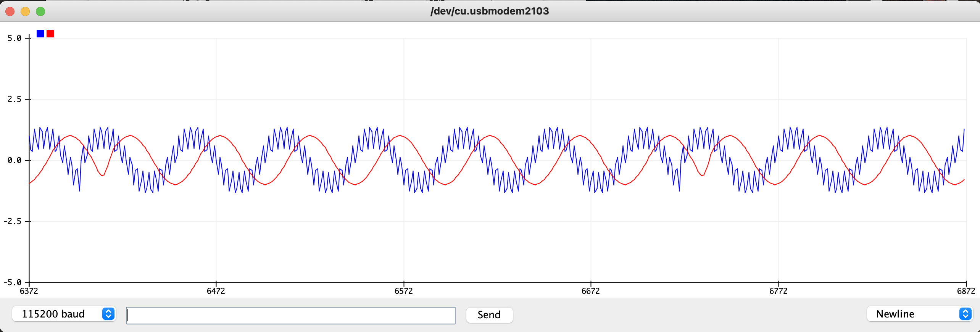This screenshot has height=332, width=980.
Task: Click the 6872 x-axis label
Action: (x=966, y=291)
